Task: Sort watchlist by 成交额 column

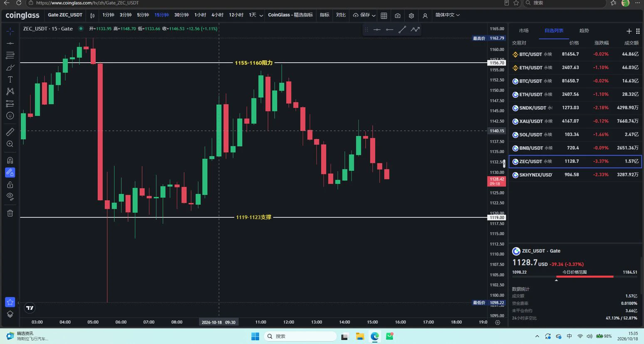Action: tap(631, 43)
